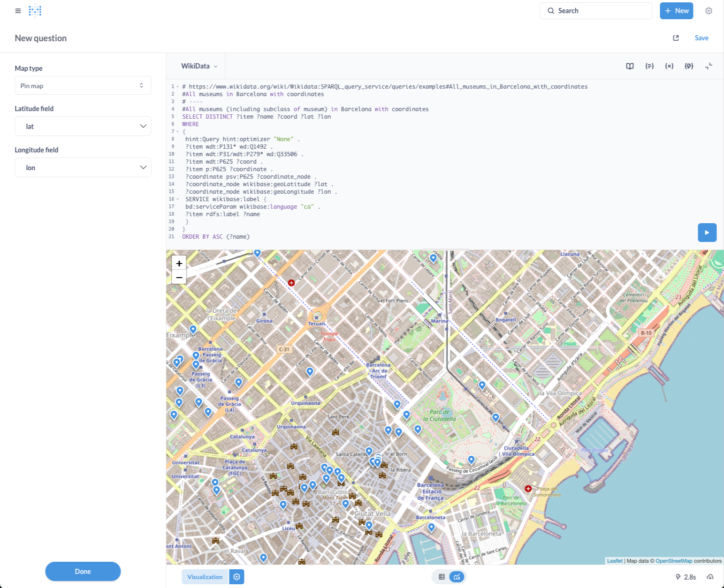The width and height of the screenshot is (724, 588).
Task: Download the full results
Action: pos(710,577)
